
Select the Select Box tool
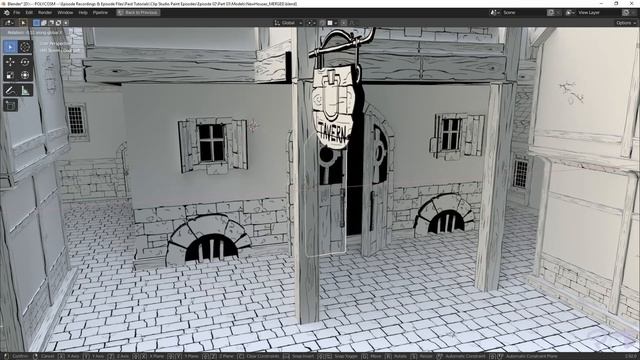coord(10,47)
